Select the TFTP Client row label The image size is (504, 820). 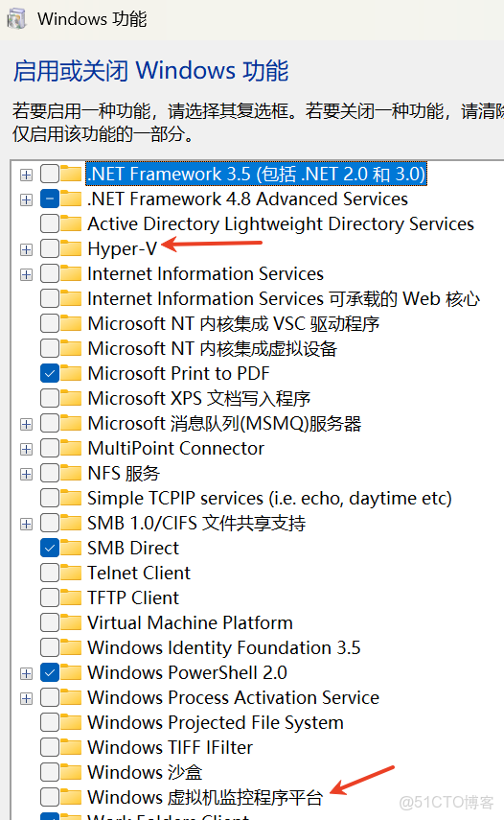pyautogui.click(x=133, y=597)
